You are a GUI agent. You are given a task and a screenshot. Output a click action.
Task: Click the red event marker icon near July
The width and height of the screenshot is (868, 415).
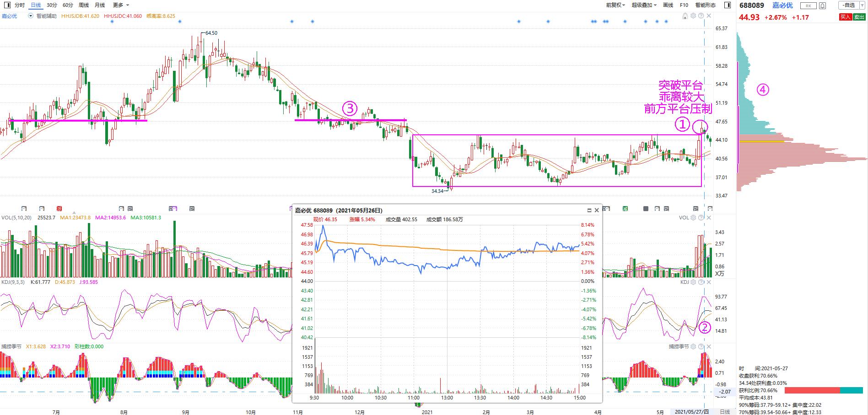[x=59, y=209]
